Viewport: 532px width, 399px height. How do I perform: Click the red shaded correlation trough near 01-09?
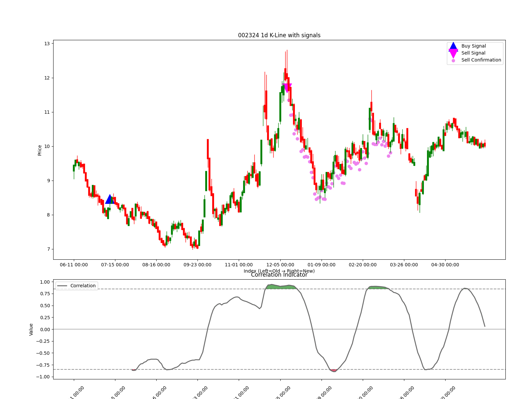(x=333, y=370)
